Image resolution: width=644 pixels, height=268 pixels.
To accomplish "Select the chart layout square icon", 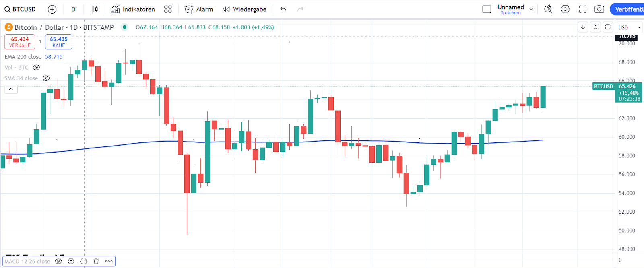I will [487, 9].
